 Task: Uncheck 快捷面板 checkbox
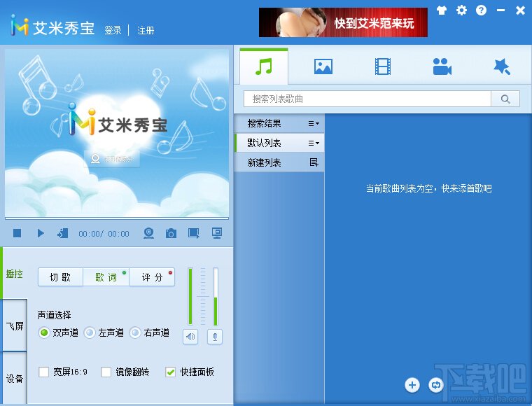tap(170, 372)
